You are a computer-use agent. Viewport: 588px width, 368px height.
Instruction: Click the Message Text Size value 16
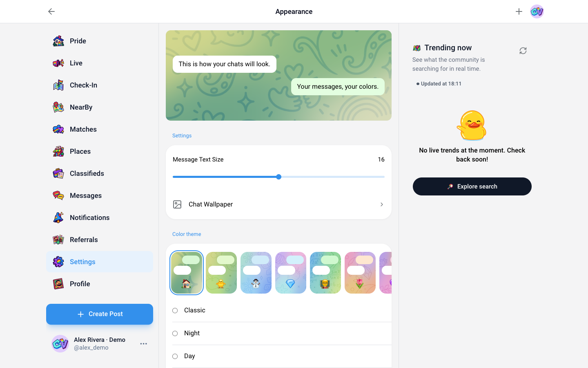[x=381, y=159]
